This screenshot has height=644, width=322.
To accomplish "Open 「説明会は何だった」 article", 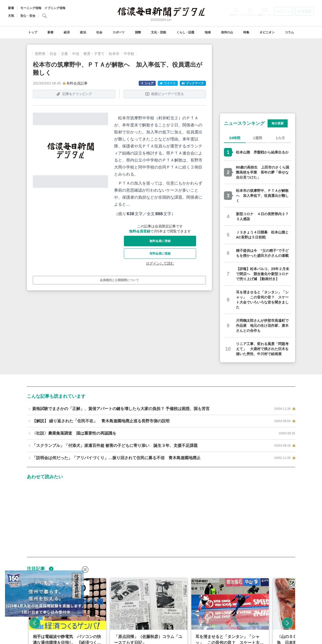I will pyautogui.click(x=116, y=458).
